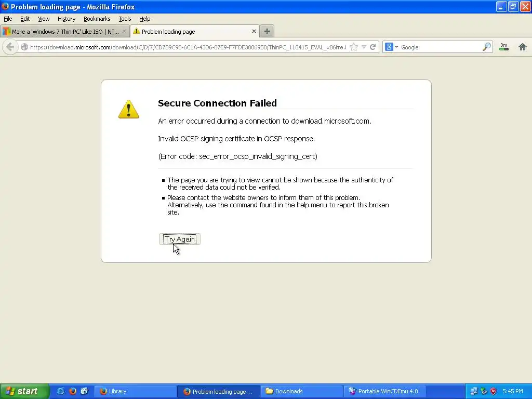Click the 5:45 PM system clock
This screenshot has width=532, height=399.
coord(513,391)
